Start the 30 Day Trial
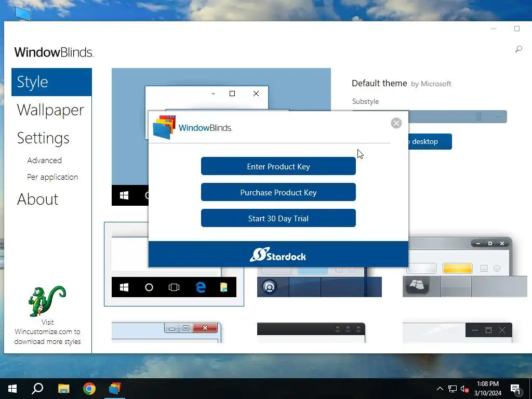Viewport: 532px width, 399px height. (278, 218)
